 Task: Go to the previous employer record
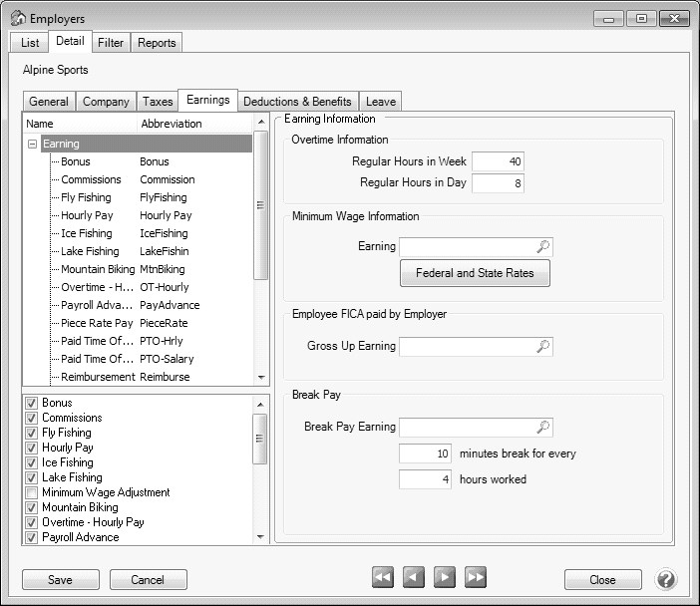coord(414,577)
